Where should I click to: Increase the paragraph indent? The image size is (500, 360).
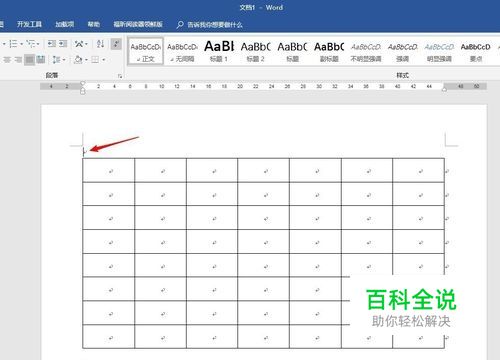(x=63, y=44)
